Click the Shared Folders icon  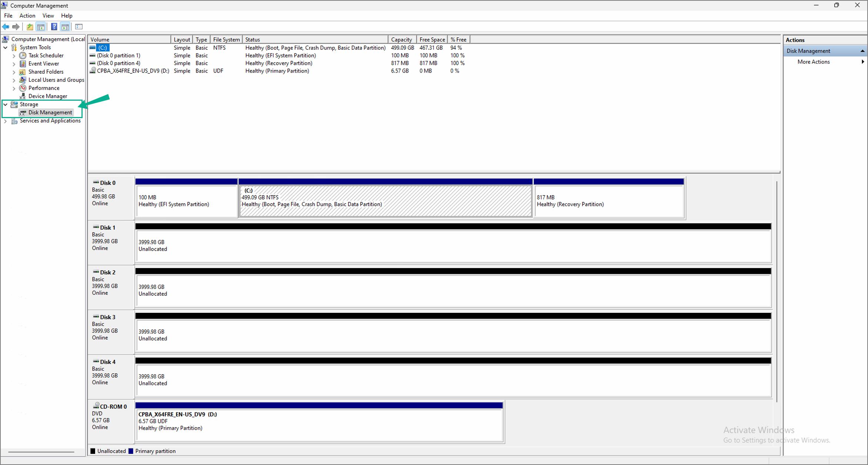23,72
